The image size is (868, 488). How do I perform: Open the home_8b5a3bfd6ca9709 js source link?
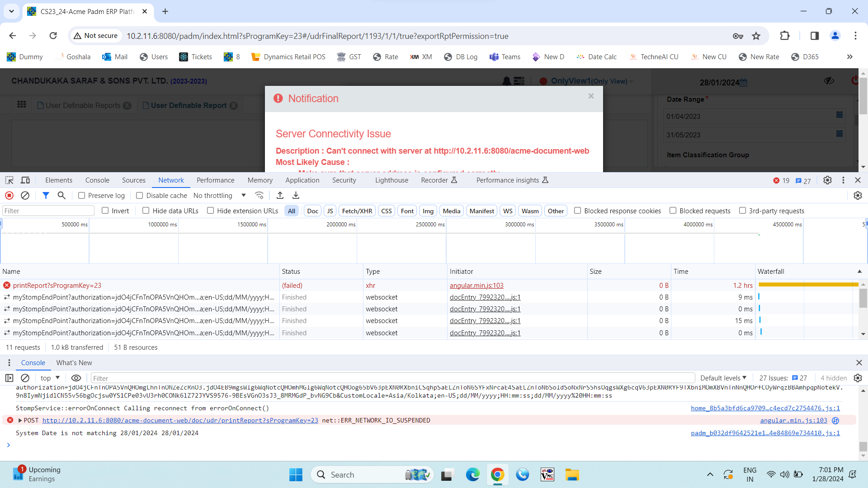[x=765, y=408]
